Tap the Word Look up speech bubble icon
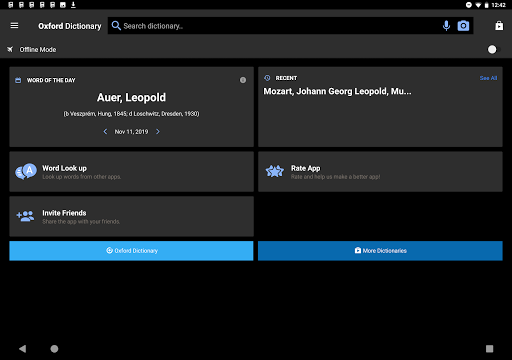This screenshot has width=512, height=360. (26, 171)
